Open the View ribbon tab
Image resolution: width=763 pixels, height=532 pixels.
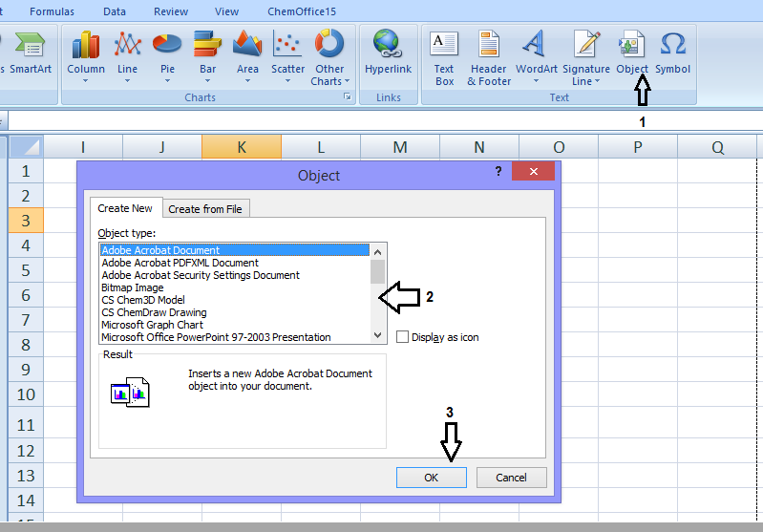tap(226, 11)
